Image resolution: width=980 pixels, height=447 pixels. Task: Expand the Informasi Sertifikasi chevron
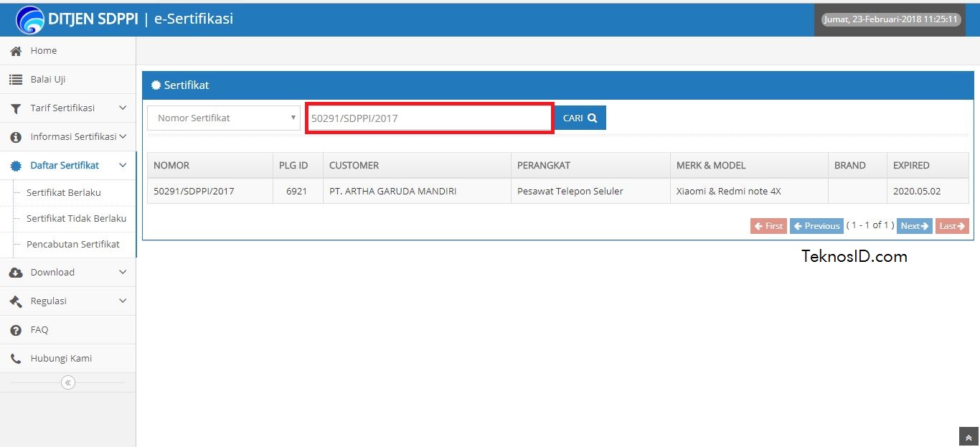pos(123,136)
